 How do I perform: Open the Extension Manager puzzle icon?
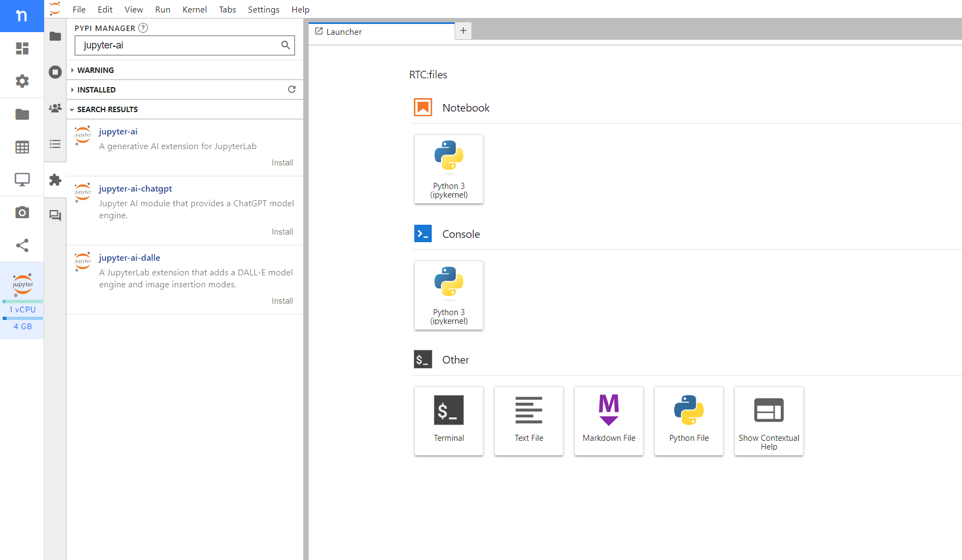55,180
